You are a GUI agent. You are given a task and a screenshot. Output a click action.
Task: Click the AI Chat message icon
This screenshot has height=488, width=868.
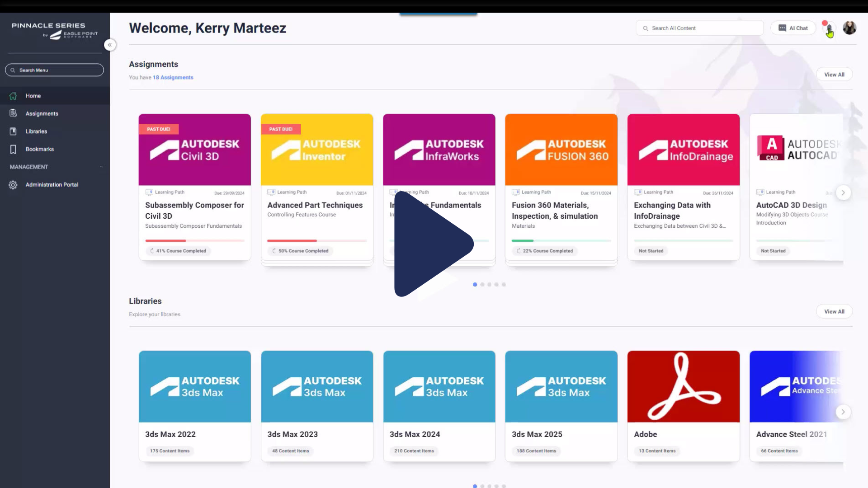[782, 28]
